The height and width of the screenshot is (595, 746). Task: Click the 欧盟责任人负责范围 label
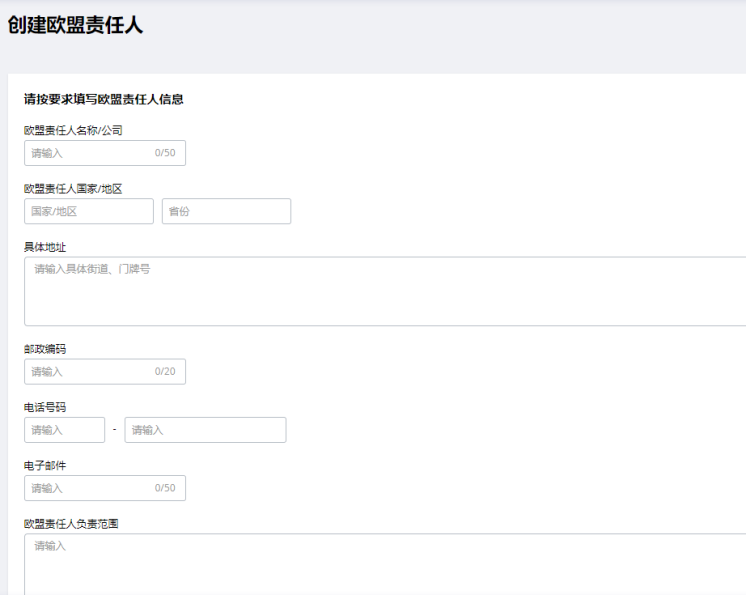click(x=71, y=524)
